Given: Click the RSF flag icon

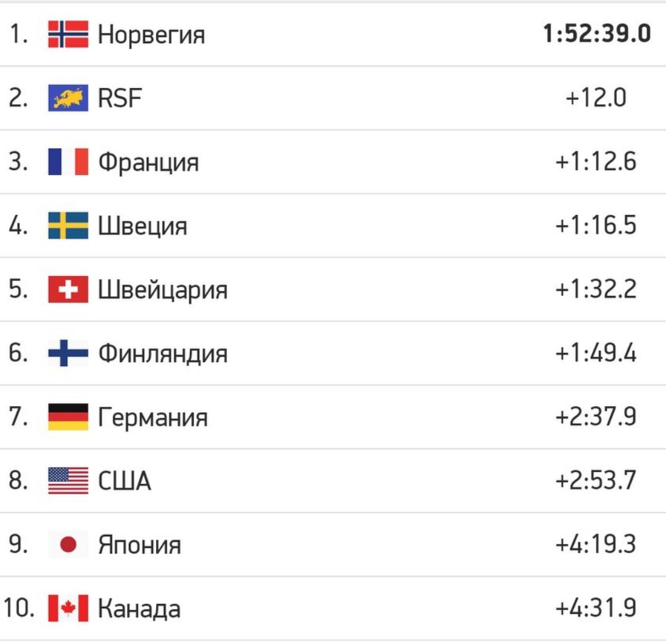Looking at the screenshot, I should pos(68,97).
